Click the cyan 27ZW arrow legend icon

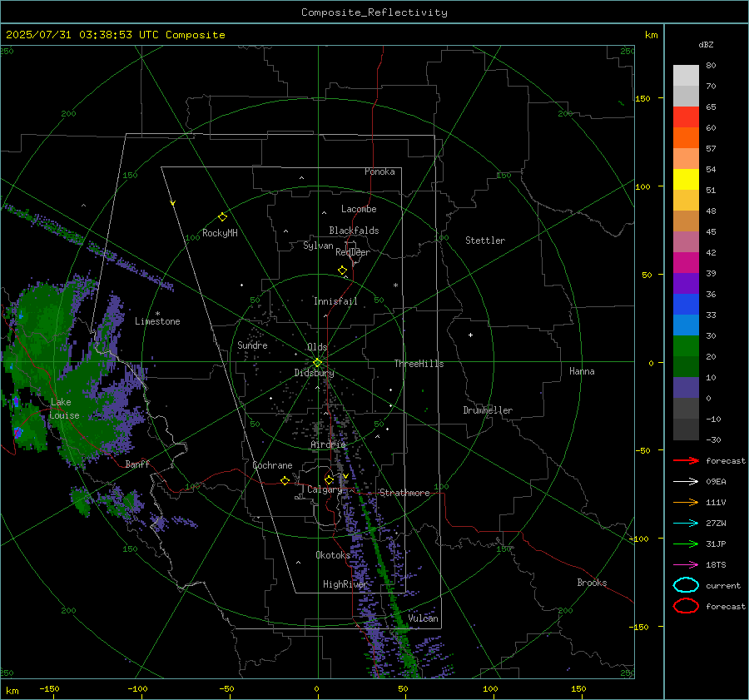(x=686, y=524)
